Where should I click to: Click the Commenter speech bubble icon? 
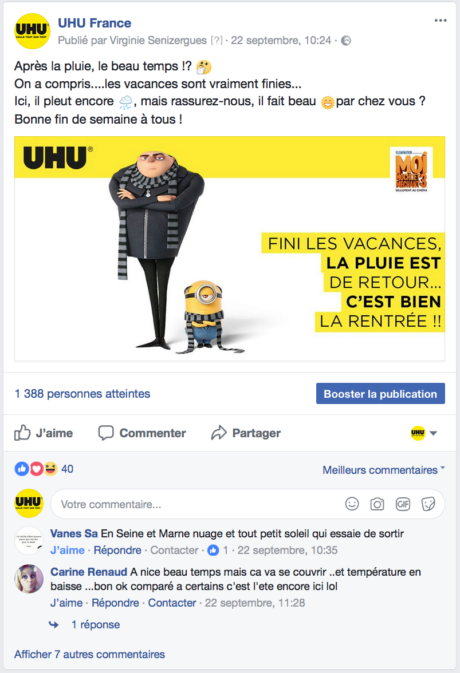pyautogui.click(x=106, y=433)
